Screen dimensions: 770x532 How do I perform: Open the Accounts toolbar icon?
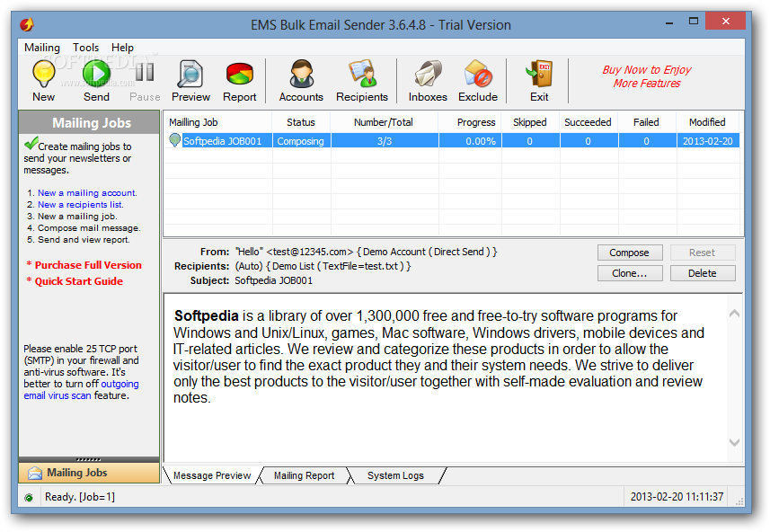click(301, 74)
